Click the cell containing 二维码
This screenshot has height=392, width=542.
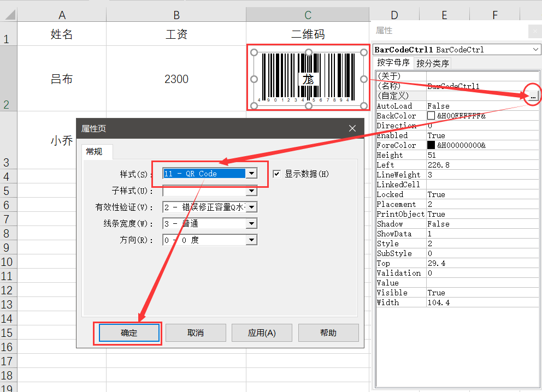[308, 34]
